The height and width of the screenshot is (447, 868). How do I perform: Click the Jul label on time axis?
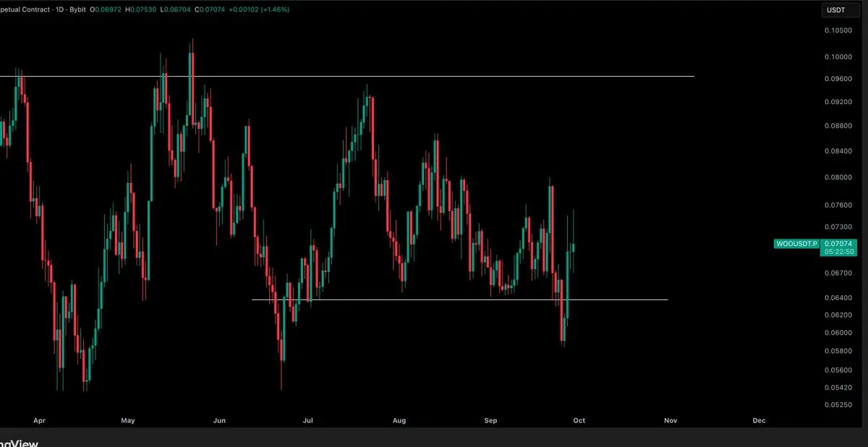pyautogui.click(x=308, y=420)
